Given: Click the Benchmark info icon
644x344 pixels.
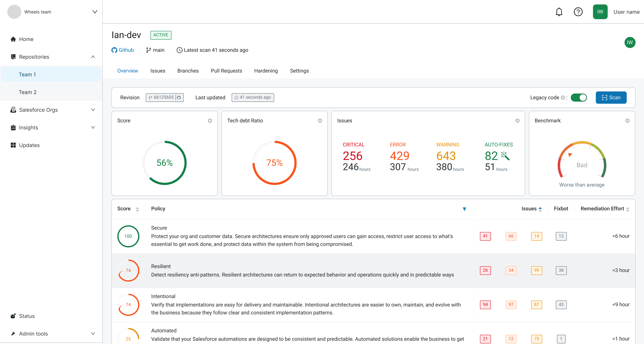Looking at the screenshot, I should pyautogui.click(x=627, y=121).
